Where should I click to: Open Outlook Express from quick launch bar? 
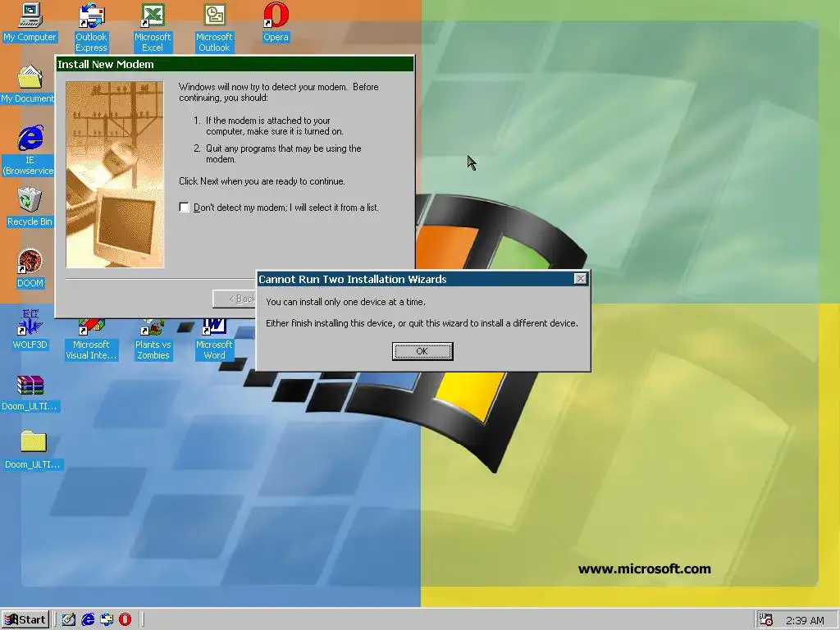(x=107, y=620)
